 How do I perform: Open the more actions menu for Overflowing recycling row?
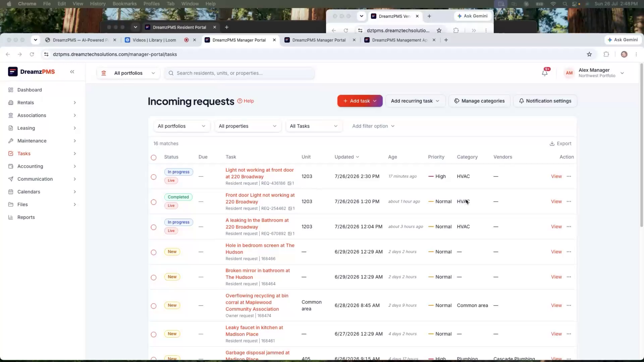[569, 305]
